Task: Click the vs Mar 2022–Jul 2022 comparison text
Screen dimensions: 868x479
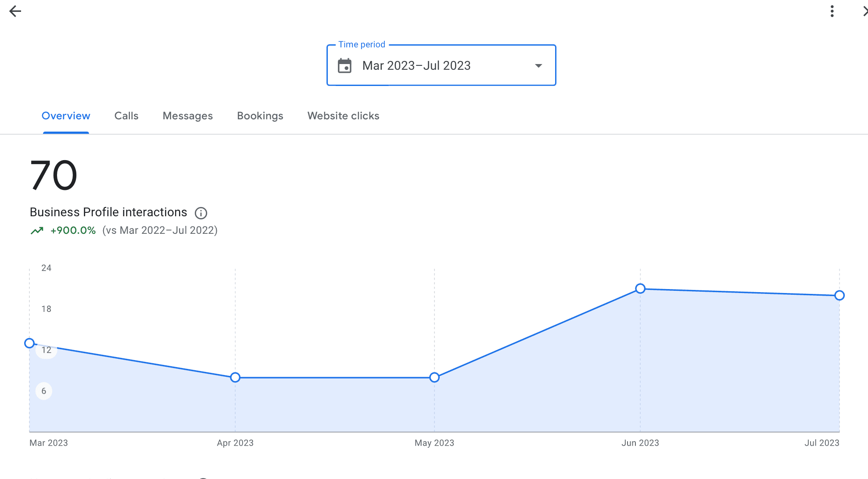Action: point(160,230)
